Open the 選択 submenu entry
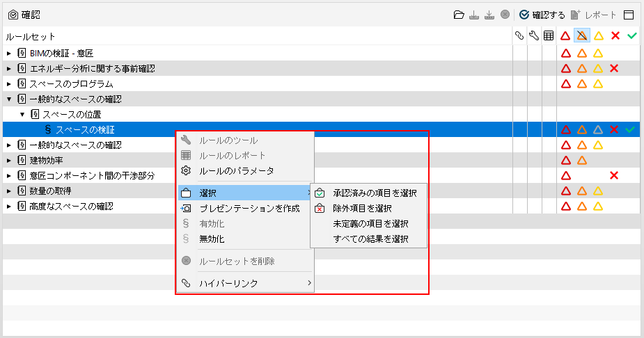644x338 pixels. pos(246,193)
